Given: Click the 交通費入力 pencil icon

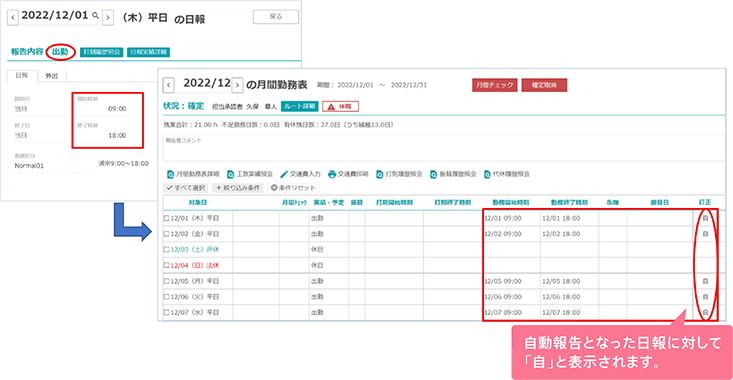Looking at the screenshot, I should (x=284, y=174).
